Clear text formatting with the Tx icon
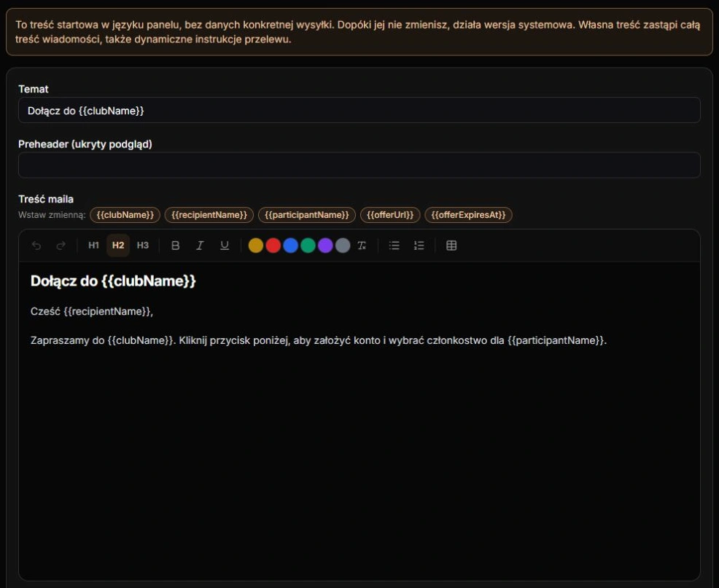 [362, 246]
